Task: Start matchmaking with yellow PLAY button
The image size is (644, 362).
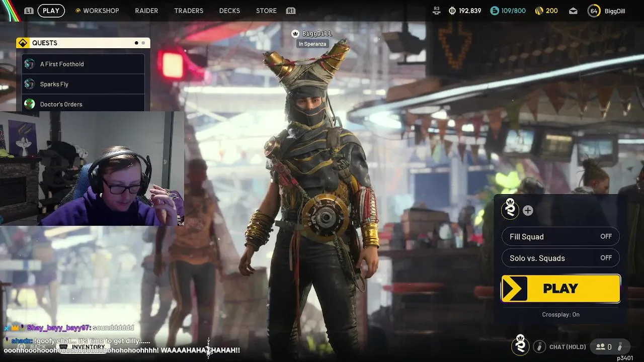Action: point(560,289)
